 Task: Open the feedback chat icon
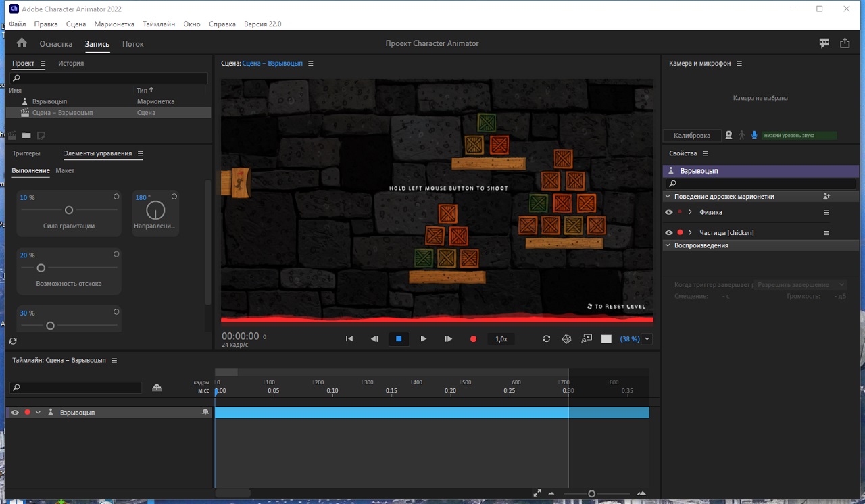click(824, 43)
